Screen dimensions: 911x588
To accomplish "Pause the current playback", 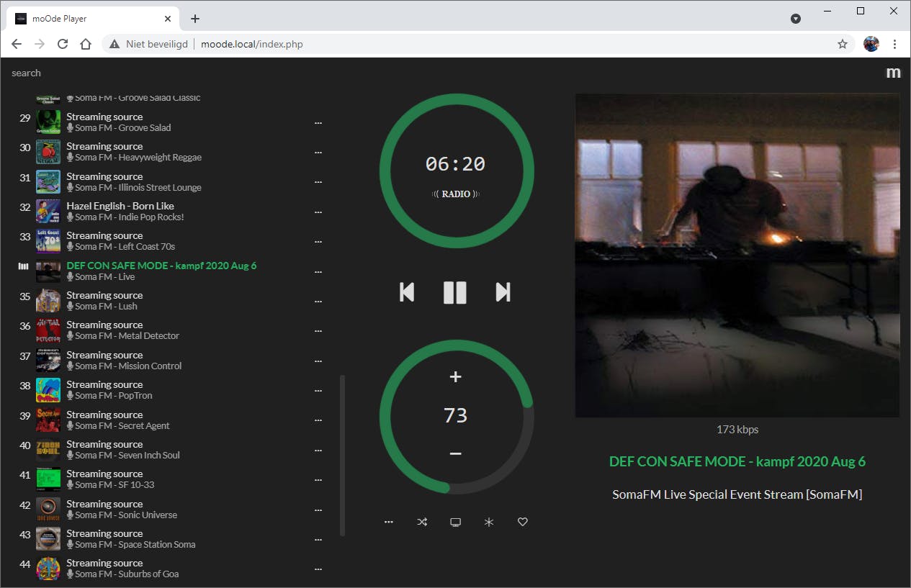I will click(x=454, y=292).
